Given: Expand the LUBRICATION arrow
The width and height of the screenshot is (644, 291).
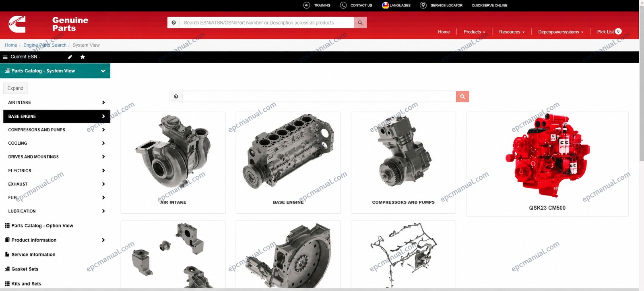Looking at the screenshot, I should pyautogui.click(x=103, y=211).
